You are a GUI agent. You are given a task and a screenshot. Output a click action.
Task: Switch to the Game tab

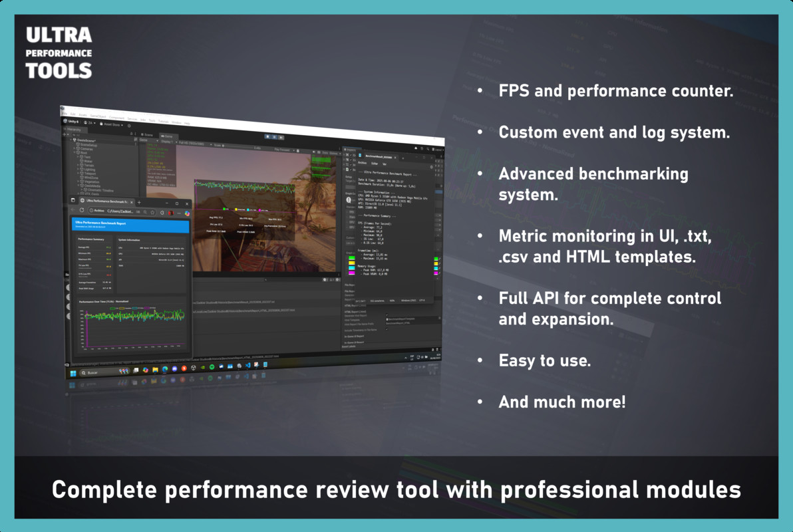click(x=167, y=136)
